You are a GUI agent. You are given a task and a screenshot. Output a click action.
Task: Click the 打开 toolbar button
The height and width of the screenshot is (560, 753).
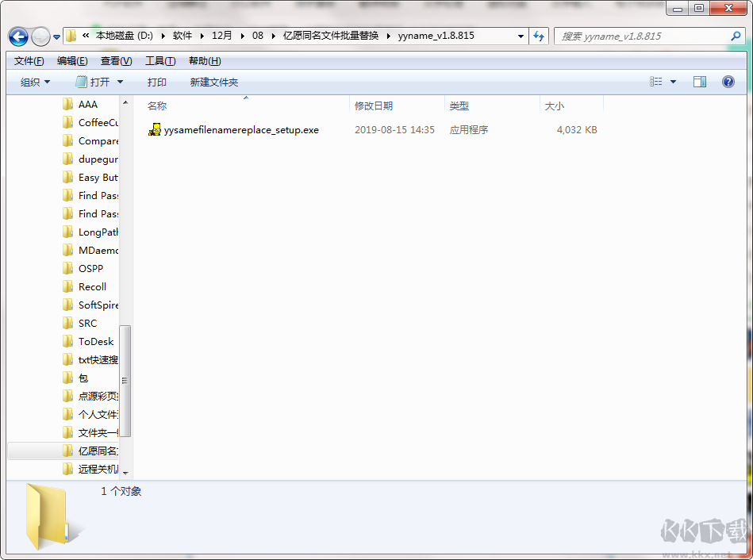[93, 82]
